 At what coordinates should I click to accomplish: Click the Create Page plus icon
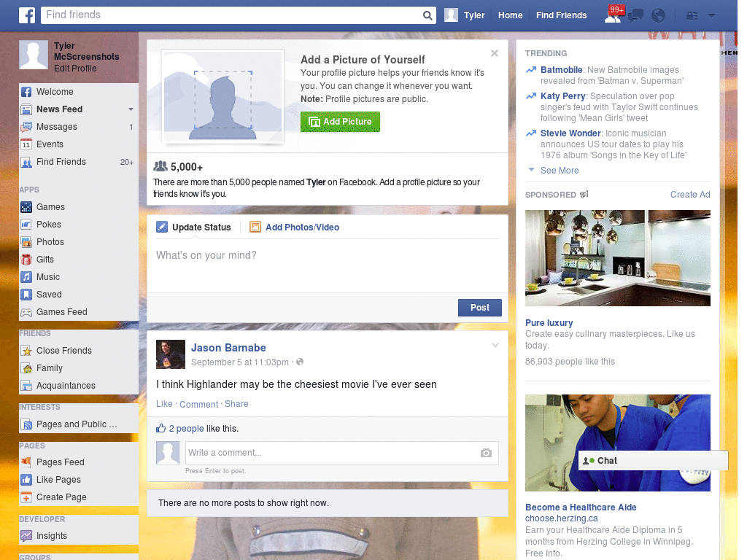[x=26, y=497]
